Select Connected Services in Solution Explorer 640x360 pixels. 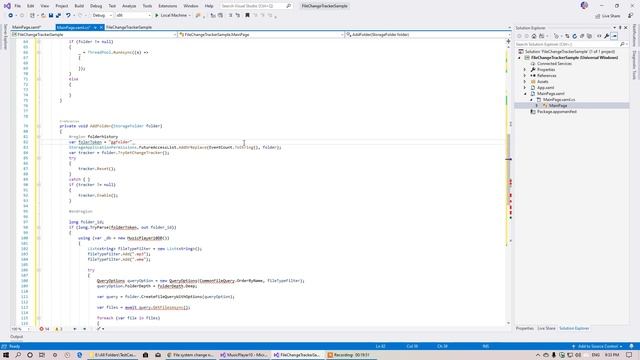(x=554, y=64)
